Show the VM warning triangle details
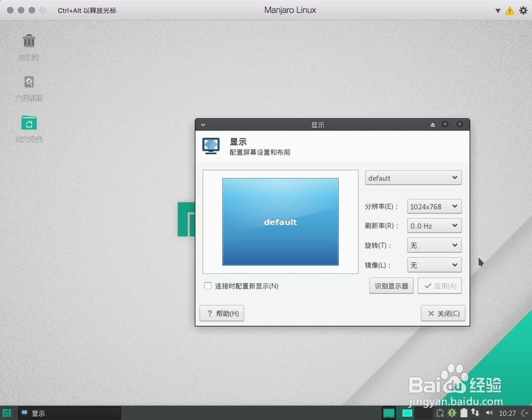The width and height of the screenshot is (532, 420). coord(510,11)
